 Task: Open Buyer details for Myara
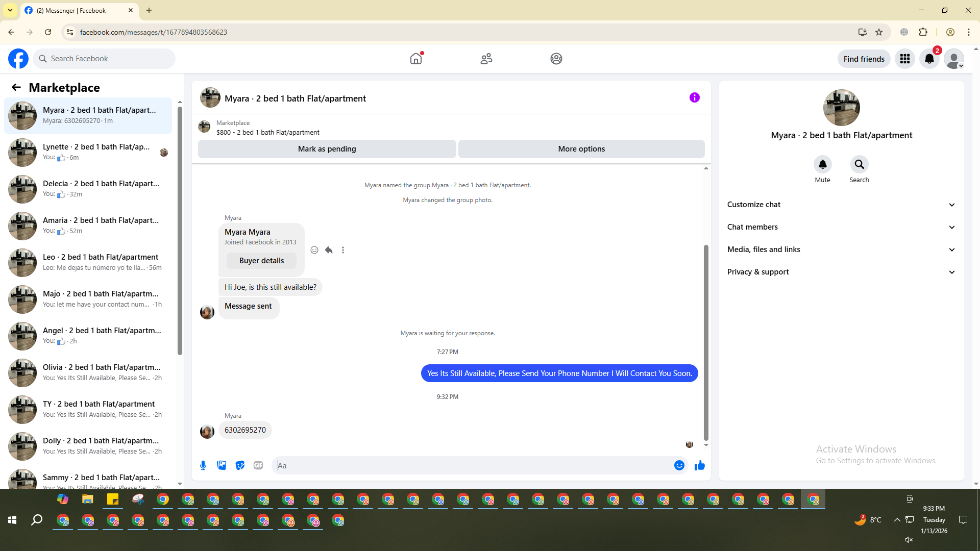[x=261, y=261]
